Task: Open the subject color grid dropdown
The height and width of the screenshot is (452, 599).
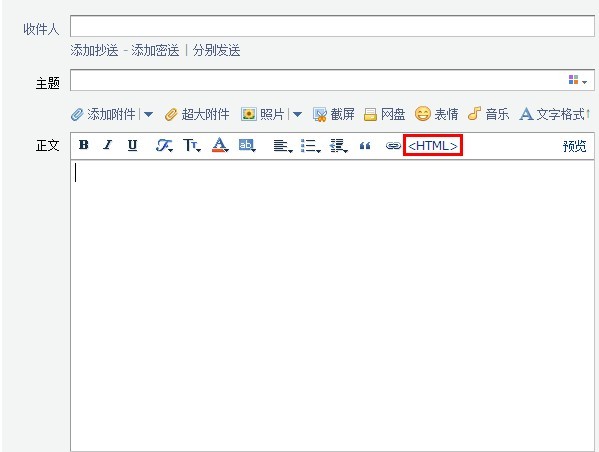Action: coord(578,80)
